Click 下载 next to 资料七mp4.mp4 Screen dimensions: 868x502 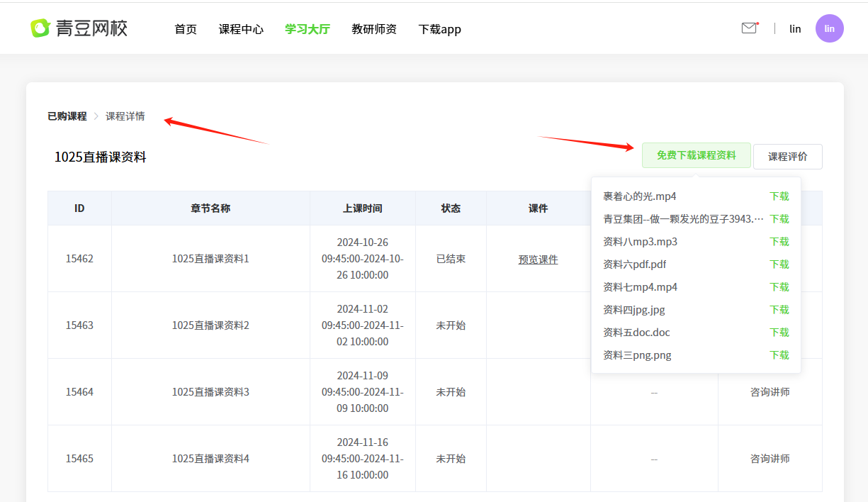tap(779, 287)
